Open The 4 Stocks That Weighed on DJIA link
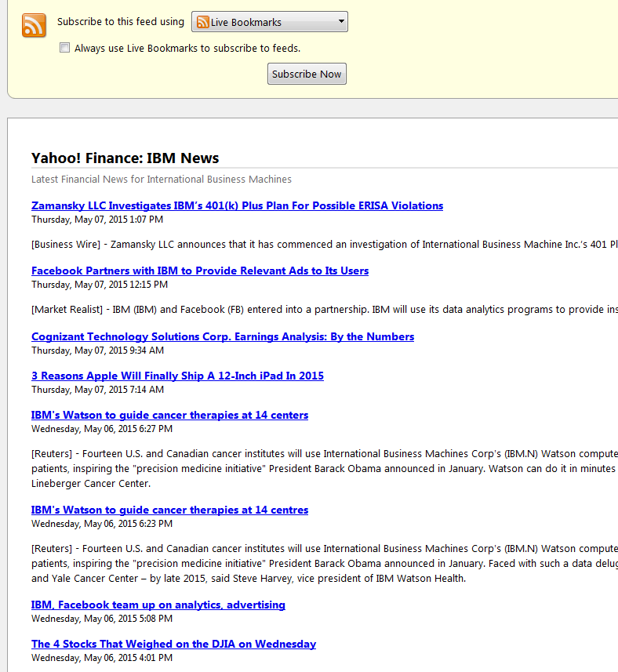The width and height of the screenshot is (618, 672). click(173, 644)
